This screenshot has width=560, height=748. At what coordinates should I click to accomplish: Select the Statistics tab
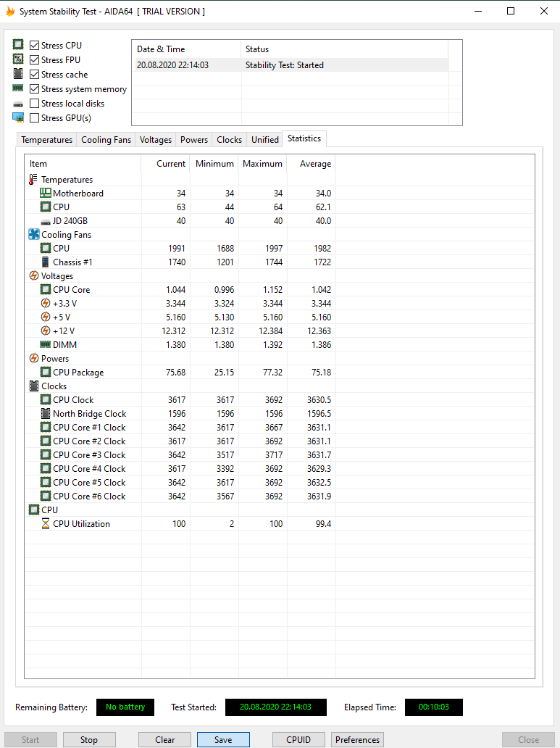click(x=304, y=138)
